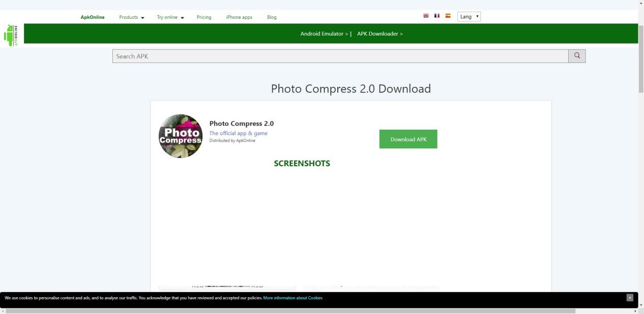
Task: Open the Lang selection combo box
Action: click(469, 17)
